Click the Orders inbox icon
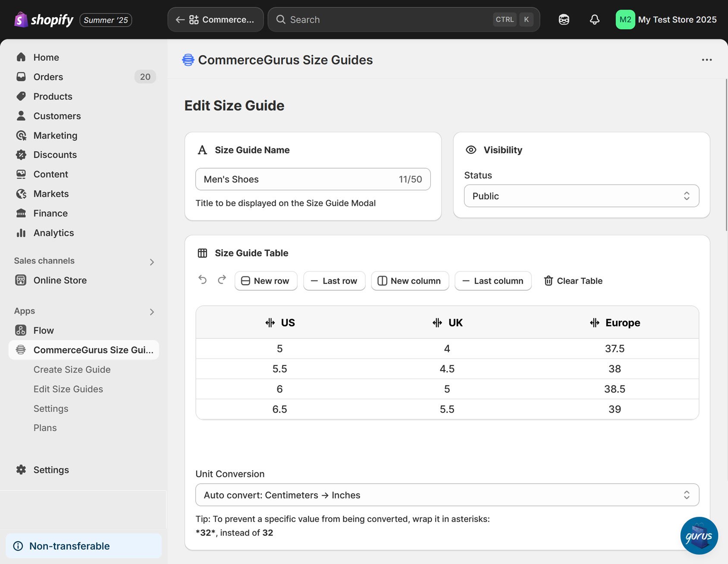Viewport: 728px width, 564px height. pyautogui.click(x=21, y=77)
